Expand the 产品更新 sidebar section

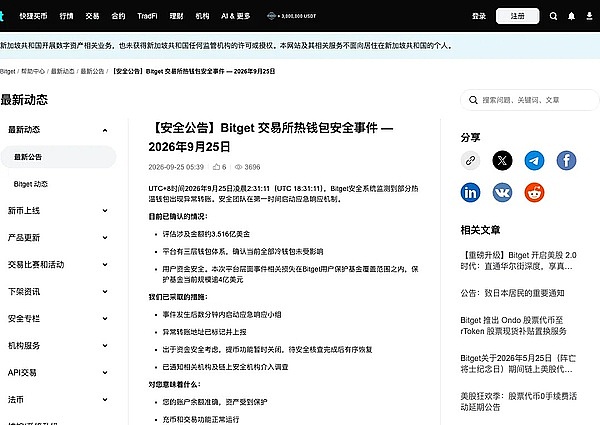[105, 238]
